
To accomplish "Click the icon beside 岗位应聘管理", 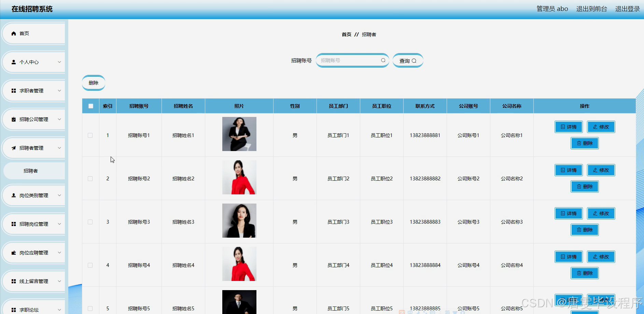I will tap(14, 253).
